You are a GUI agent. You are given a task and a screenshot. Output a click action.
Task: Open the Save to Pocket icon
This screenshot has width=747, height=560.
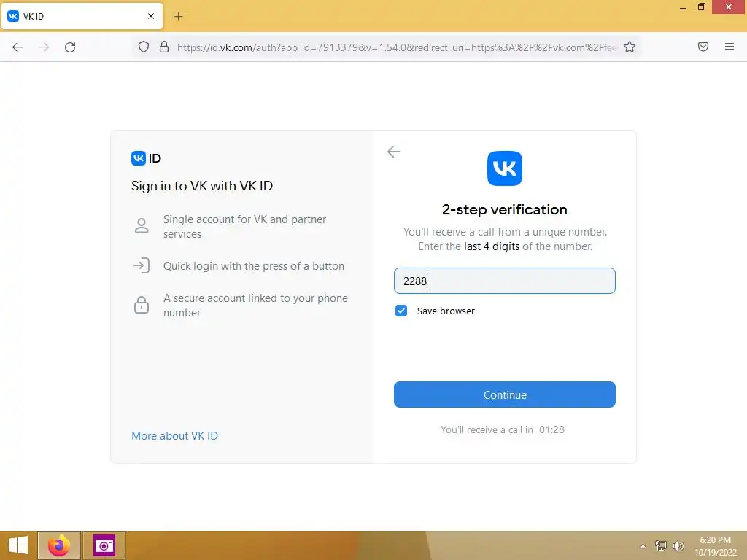pyautogui.click(x=703, y=47)
